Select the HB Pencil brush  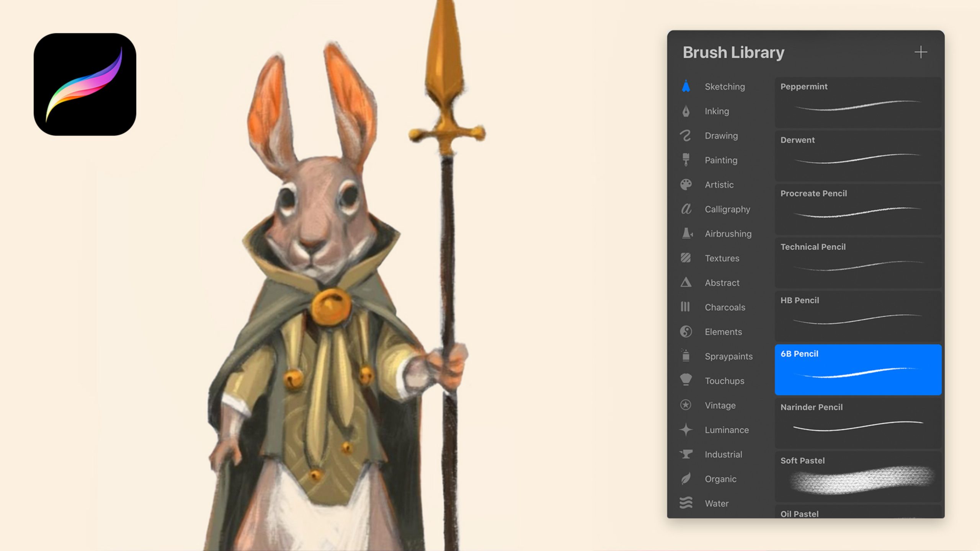click(858, 316)
